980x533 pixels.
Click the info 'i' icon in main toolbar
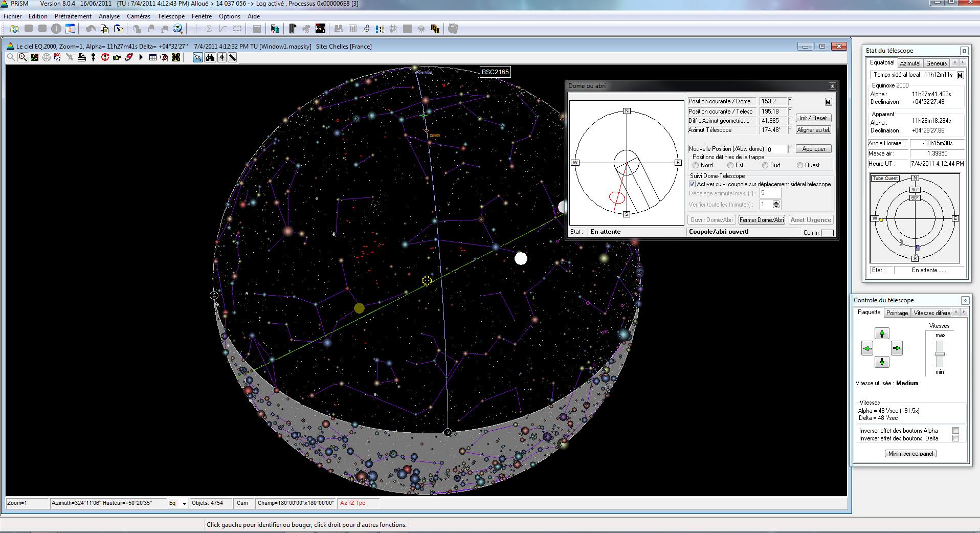coord(56,29)
